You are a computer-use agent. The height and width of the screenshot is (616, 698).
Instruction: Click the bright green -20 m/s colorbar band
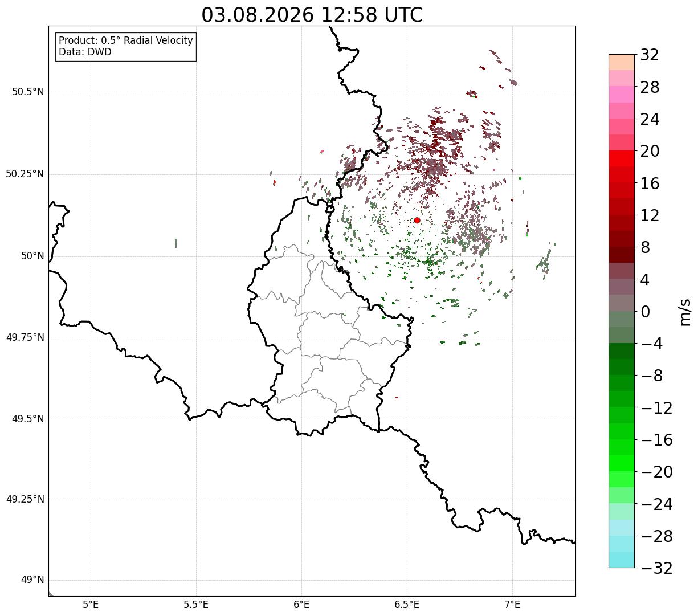pyautogui.click(x=621, y=463)
